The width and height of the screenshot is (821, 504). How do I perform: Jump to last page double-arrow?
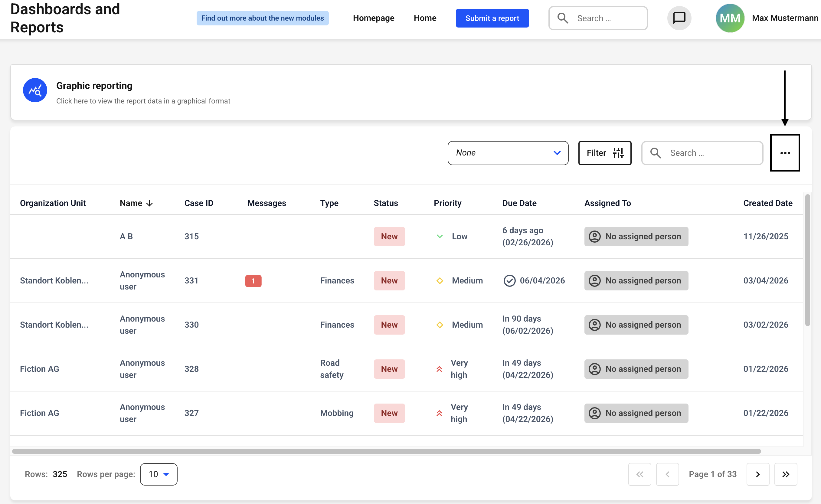click(785, 474)
